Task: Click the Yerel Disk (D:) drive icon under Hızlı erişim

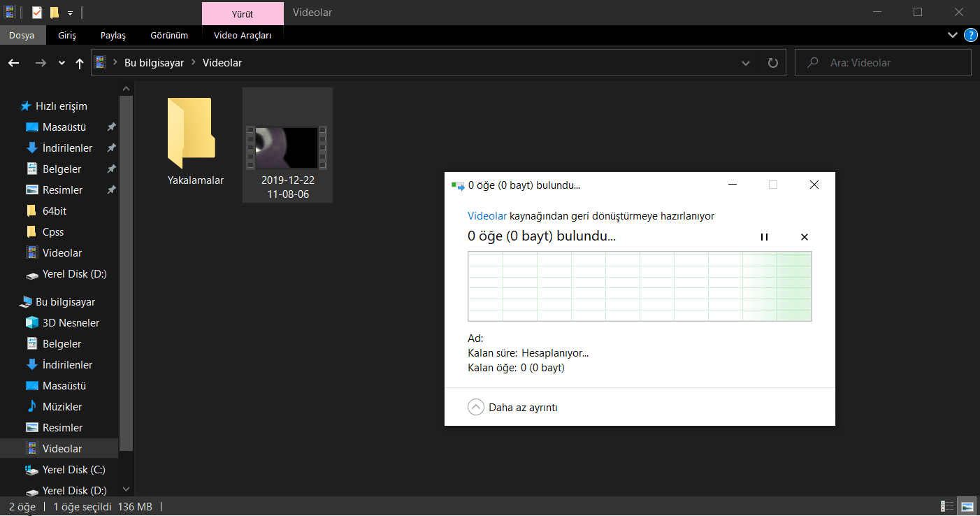Action: tap(31, 275)
